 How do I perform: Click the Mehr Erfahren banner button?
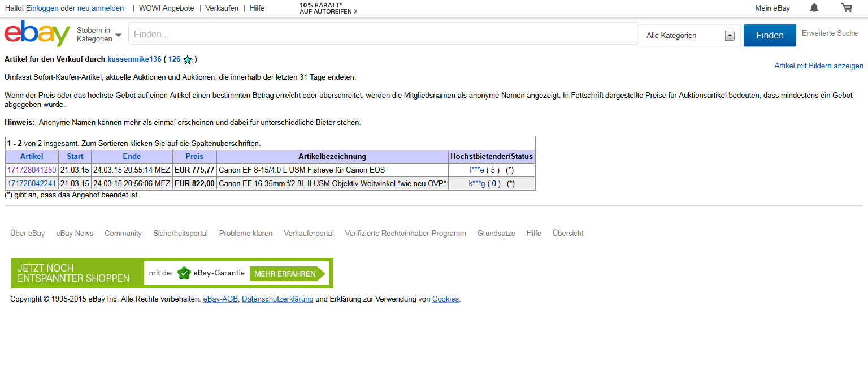coord(285,274)
